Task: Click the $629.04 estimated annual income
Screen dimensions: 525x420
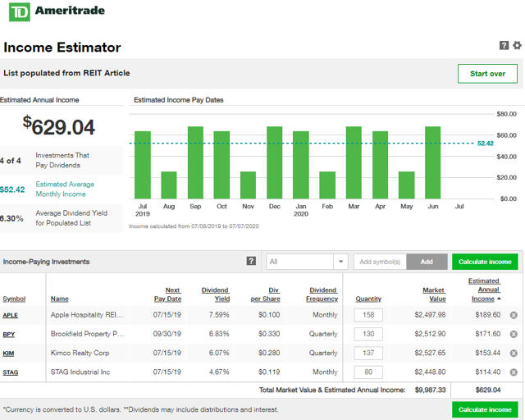Action: point(59,126)
